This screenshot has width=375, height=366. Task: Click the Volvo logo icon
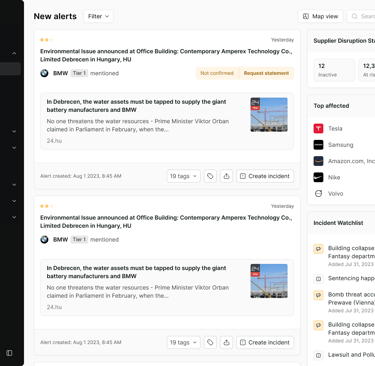tap(318, 194)
